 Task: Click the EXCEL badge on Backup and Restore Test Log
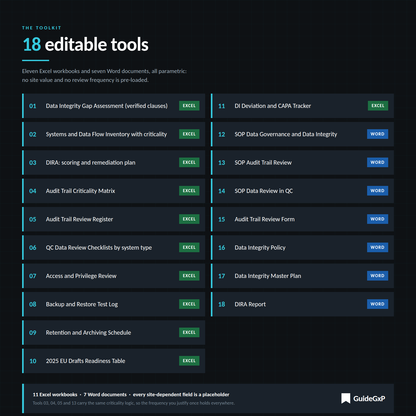[x=189, y=304]
